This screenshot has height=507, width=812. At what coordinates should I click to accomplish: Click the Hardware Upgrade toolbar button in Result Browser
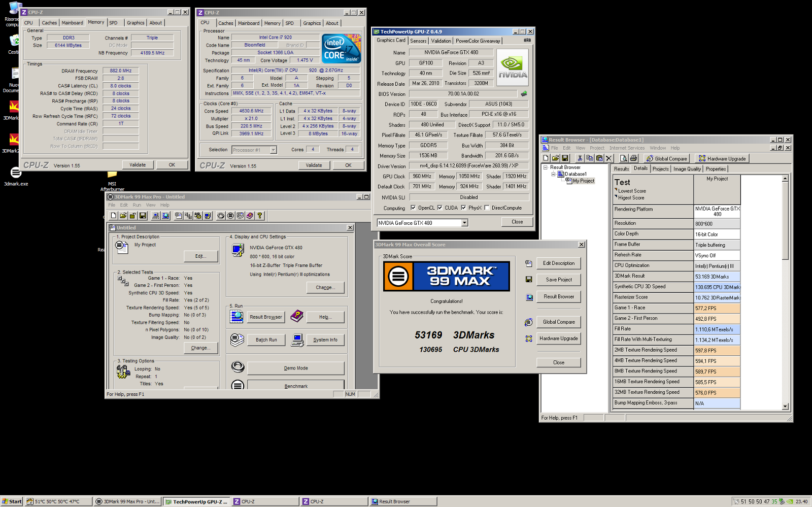tap(722, 158)
